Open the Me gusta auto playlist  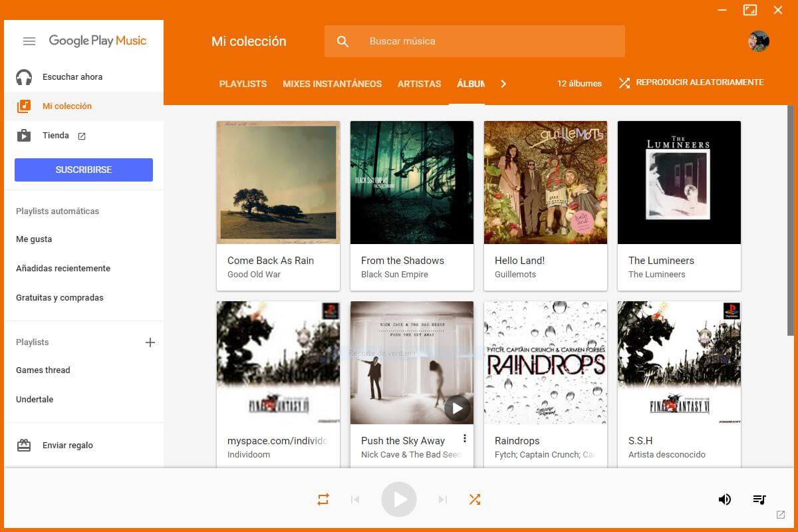(34, 239)
